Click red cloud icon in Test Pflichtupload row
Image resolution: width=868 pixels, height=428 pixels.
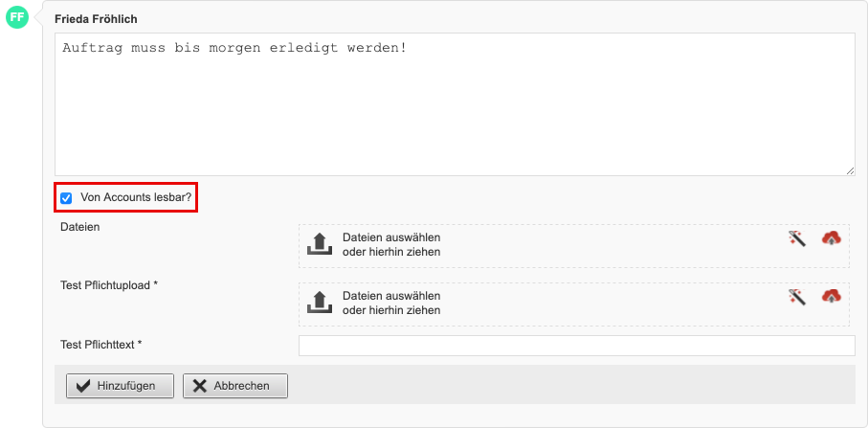(831, 296)
